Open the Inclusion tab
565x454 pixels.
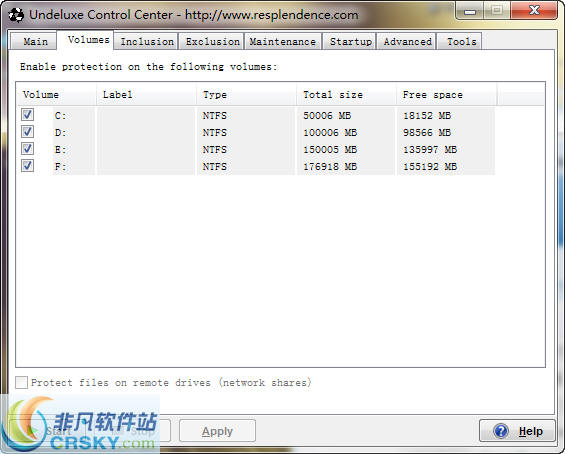tap(147, 41)
